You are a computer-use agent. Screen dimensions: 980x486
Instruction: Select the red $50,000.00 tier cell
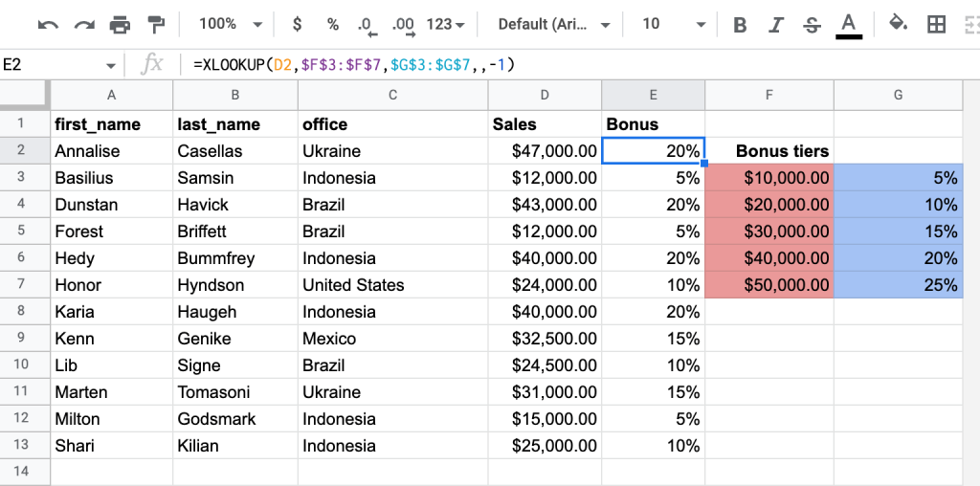click(769, 285)
